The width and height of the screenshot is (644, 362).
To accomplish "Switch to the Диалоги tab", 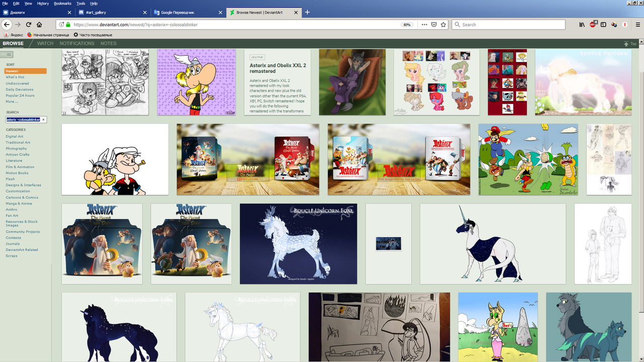I will tap(38, 12).
